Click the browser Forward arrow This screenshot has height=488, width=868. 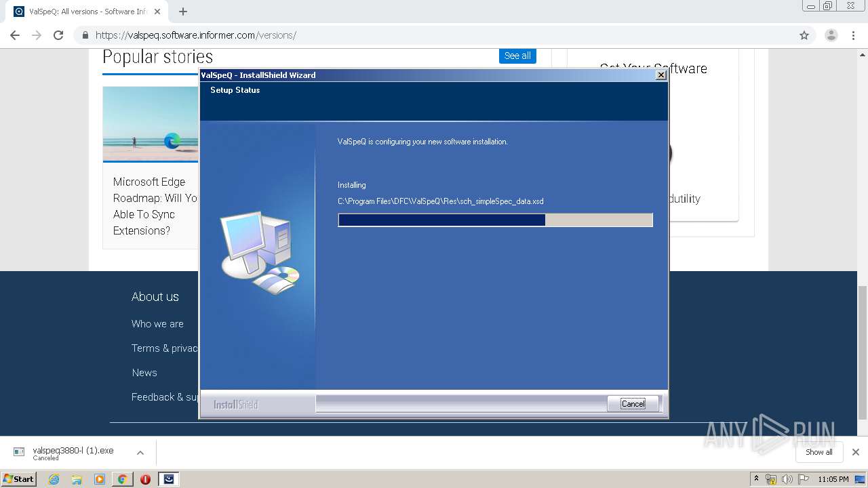[37, 35]
